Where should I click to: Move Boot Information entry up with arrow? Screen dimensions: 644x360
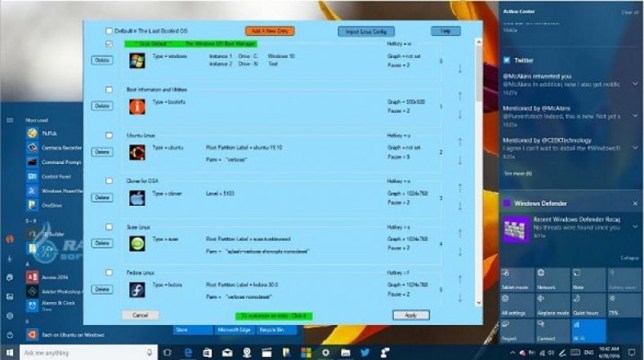click(x=460, y=96)
